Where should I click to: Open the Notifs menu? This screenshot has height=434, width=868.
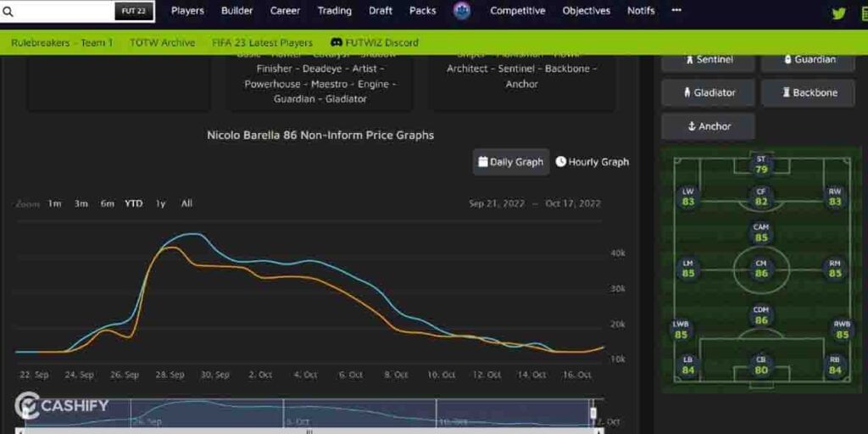641,10
